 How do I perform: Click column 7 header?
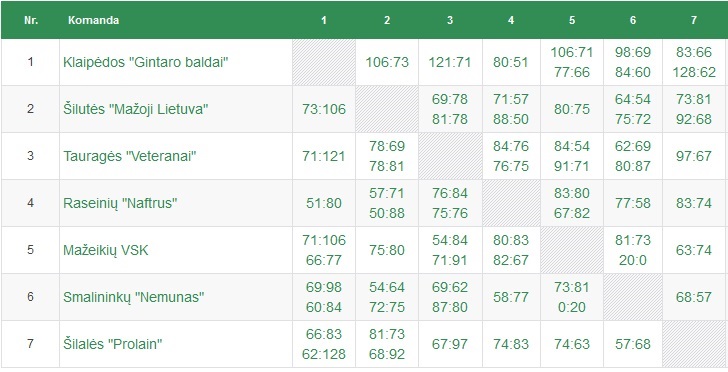pyautogui.click(x=694, y=20)
